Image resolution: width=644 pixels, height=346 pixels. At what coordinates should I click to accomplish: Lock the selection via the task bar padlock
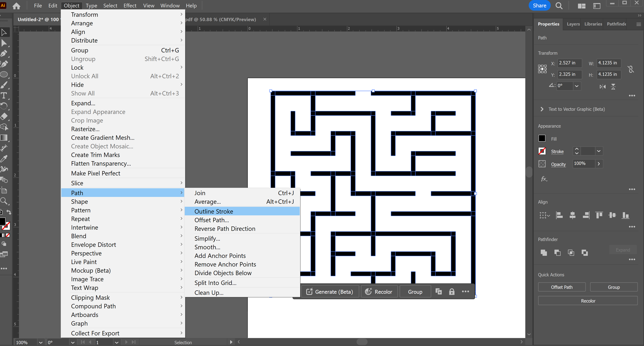452,291
